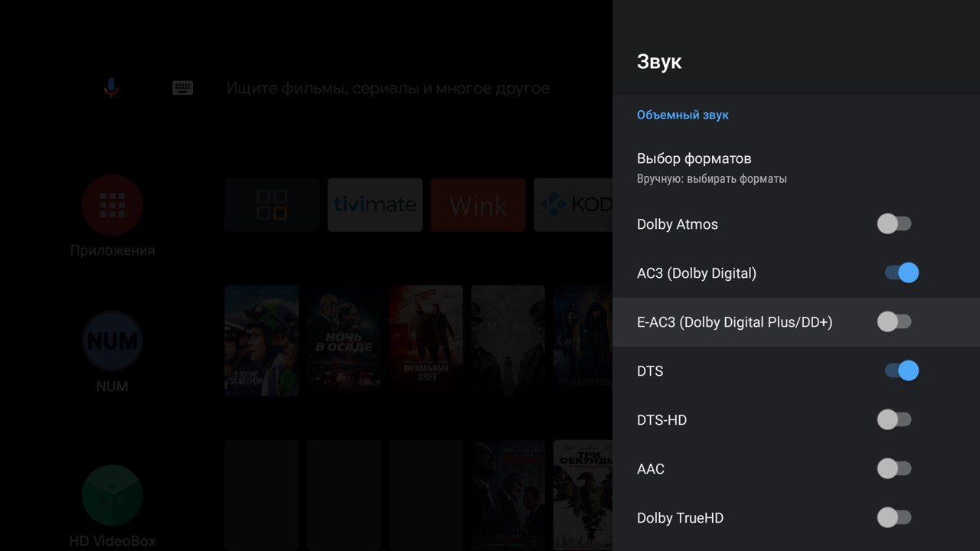Launch the Wink app tile

pyautogui.click(x=479, y=205)
